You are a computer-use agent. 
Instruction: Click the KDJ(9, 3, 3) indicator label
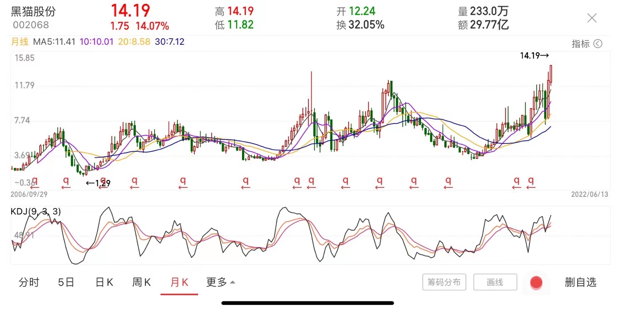tap(36, 211)
